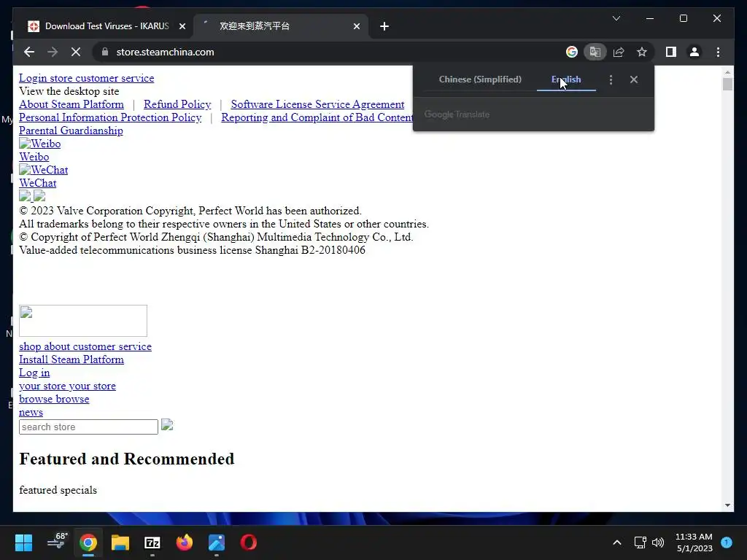The image size is (747, 560).
Task: Open File Explorer from taskbar
Action: (120, 542)
